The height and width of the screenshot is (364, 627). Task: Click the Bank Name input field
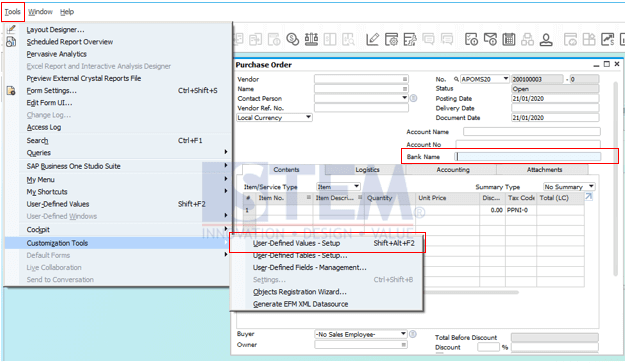[x=528, y=156]
